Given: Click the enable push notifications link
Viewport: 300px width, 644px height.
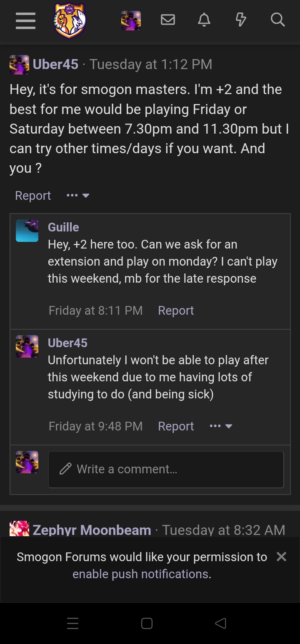Looking at the screenshot, I should (141, 574).
